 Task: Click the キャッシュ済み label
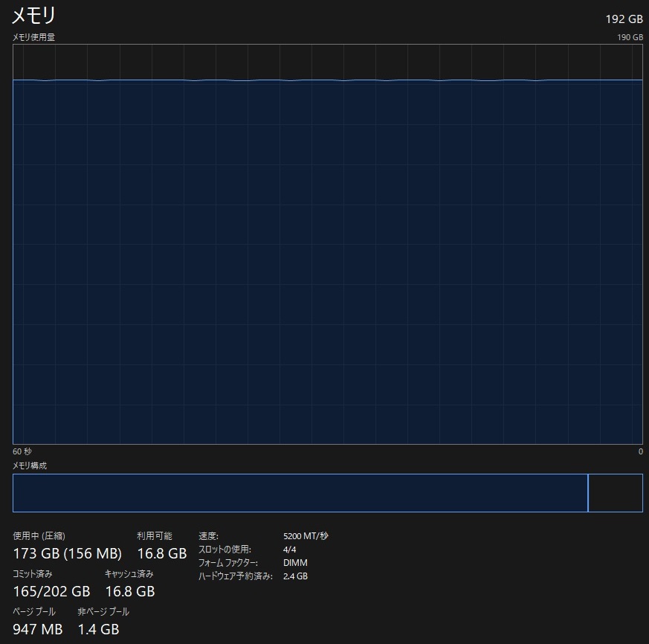[129, 574]
